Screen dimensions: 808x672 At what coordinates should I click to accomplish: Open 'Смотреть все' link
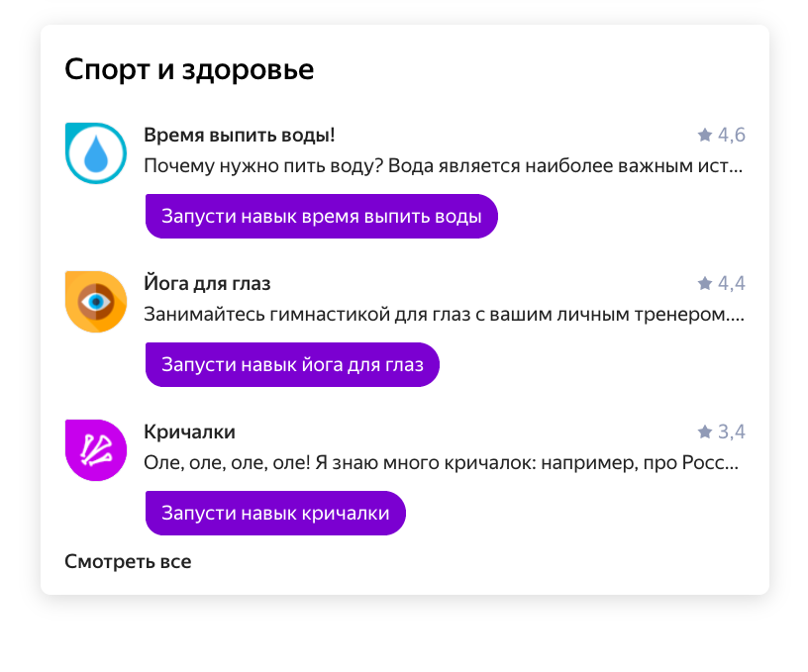pyautogui.click(x=128, y=561)
